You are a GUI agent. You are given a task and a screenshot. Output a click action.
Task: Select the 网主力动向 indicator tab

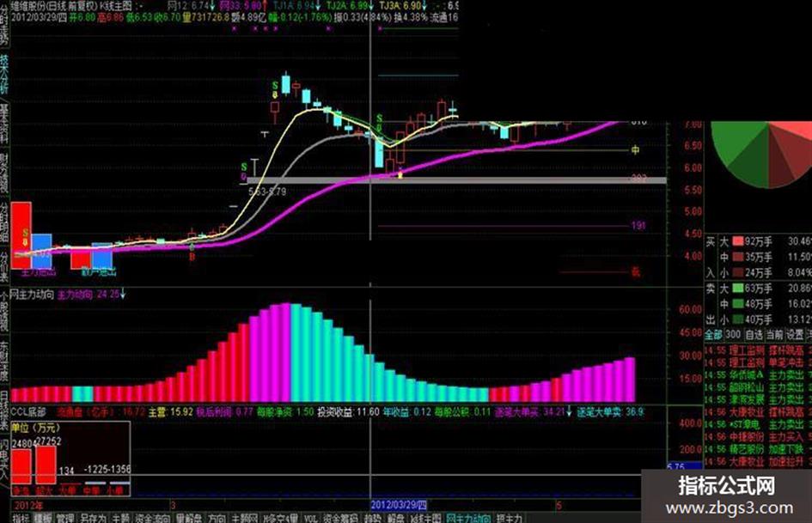[x=469, y=518]
